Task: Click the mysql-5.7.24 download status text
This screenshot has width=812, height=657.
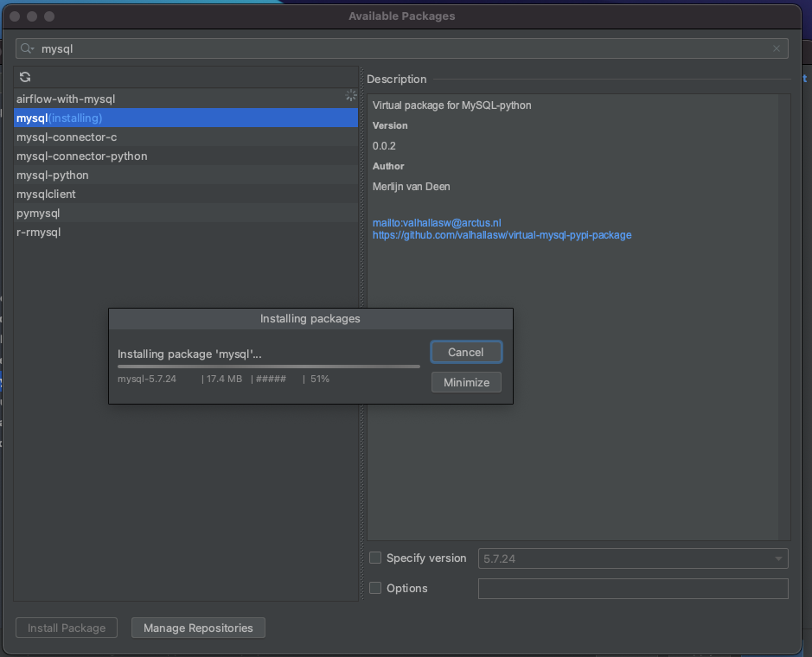Action: [147, 379]
